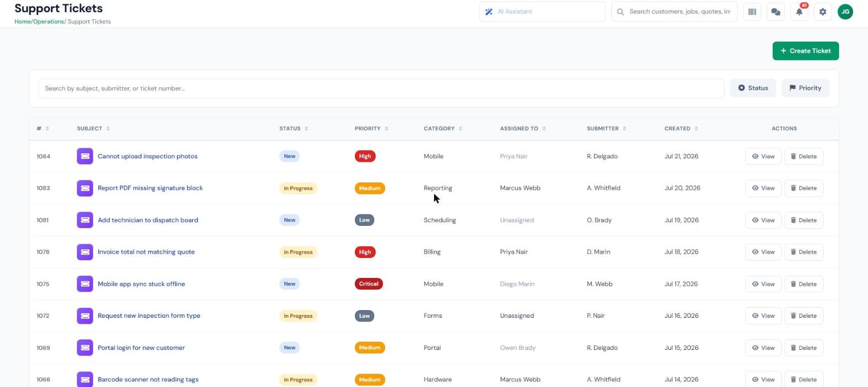Click Owen Brady assignee cell
Viewport: 868px width, 387px height.
[518, 348]
